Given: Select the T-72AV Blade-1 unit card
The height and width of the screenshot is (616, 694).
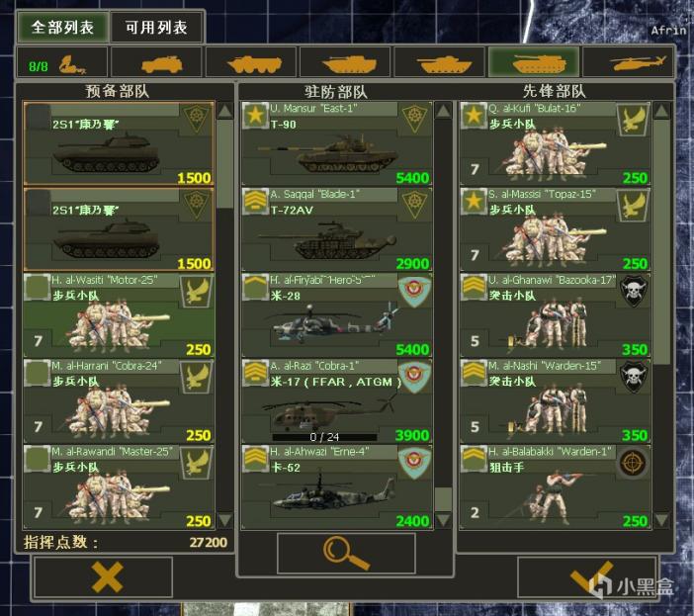Looking at the screenshot, I should [336, 229].
